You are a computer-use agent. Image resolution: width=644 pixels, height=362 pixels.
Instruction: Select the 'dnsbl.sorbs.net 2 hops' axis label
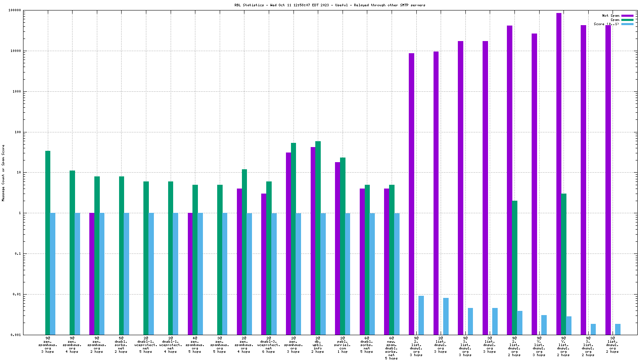click(x=121, y=344)
